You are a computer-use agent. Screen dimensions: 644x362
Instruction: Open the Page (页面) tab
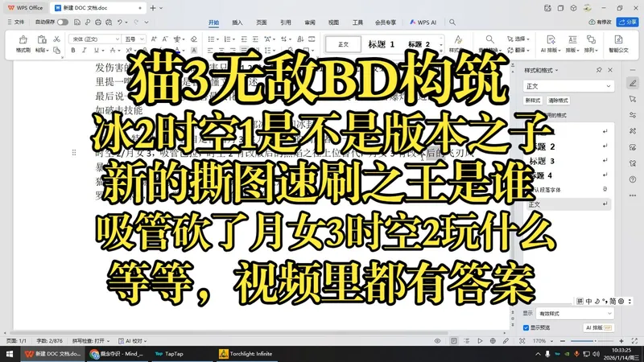tap(262, 23)
